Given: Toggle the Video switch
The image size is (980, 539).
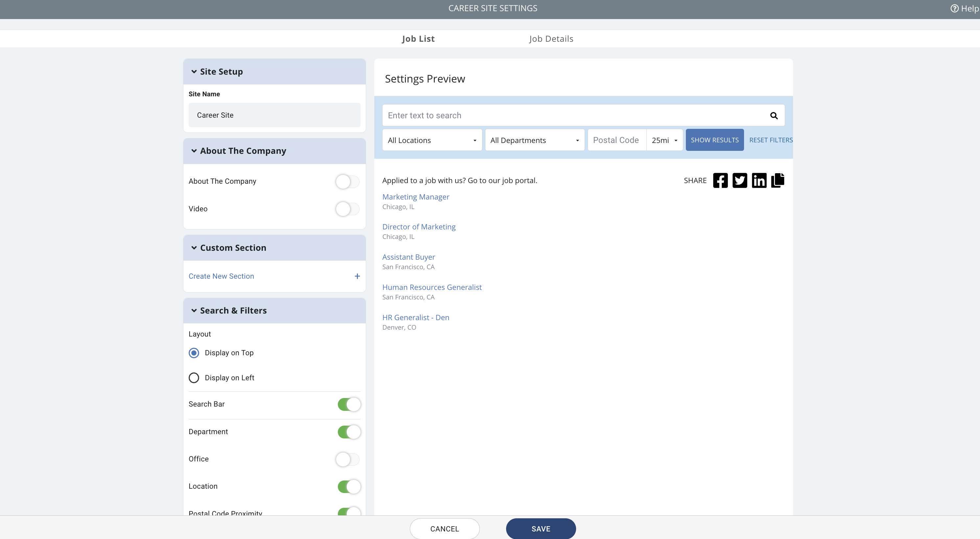Looking at the screenshot, I should point(347,209).
